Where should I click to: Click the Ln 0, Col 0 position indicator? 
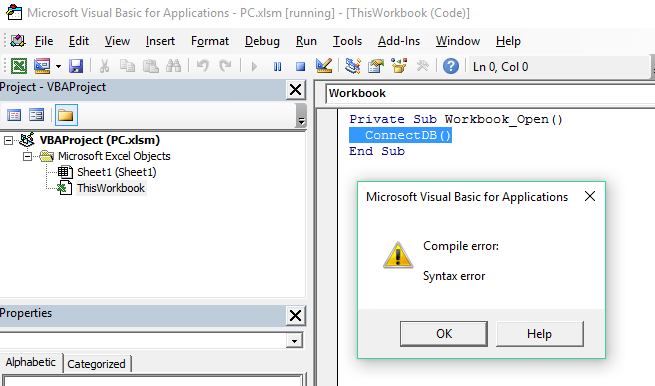click(500, 66)
